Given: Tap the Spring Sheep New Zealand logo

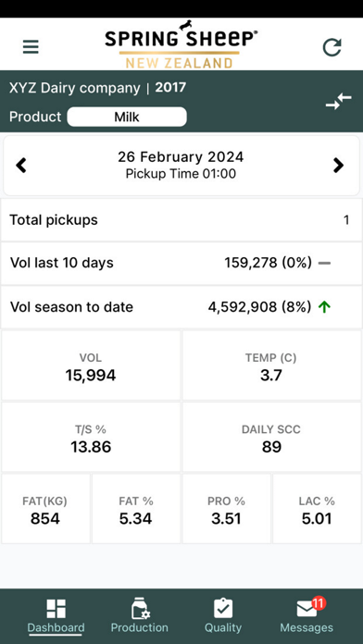Looking at the screenshot, I should click(x=180, y=44).
